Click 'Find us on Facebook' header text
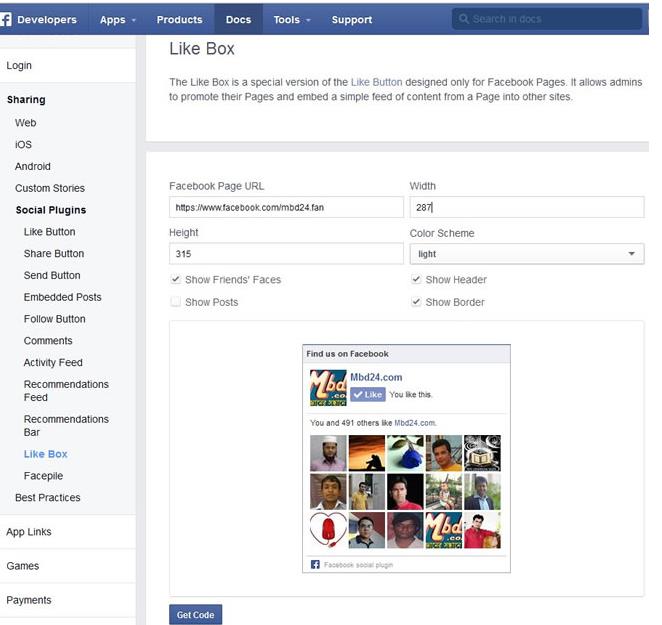Image resolution: width=662 pixels, height=625 pixels. pyautogui.click(x=347, y=354)
